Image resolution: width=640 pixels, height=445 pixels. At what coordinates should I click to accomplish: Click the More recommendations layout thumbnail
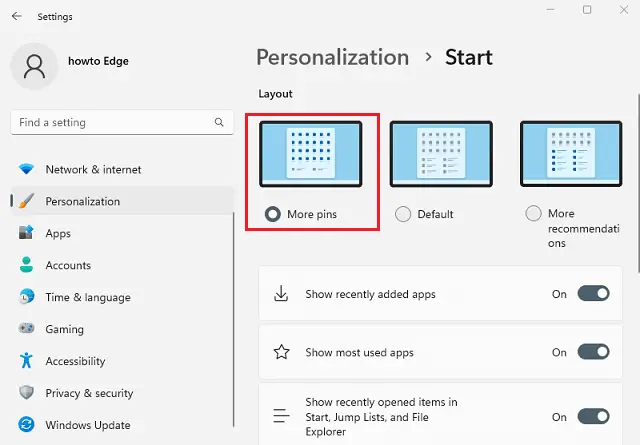click(x=571, y=154)
